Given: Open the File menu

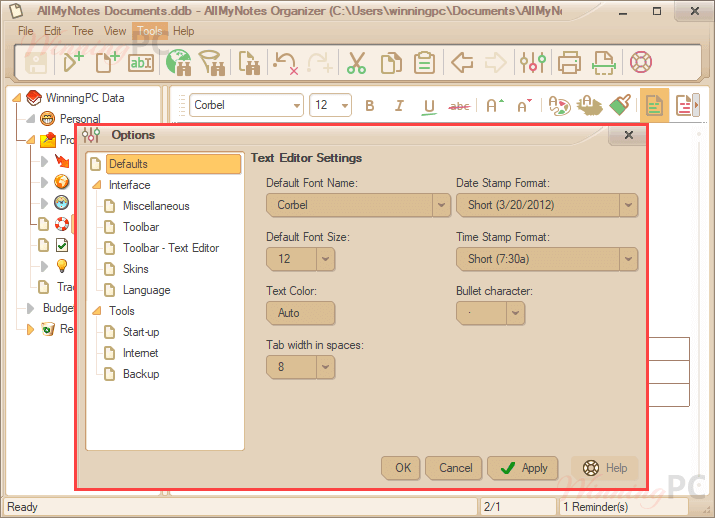Looking at the screenshot, I should 26,31.
